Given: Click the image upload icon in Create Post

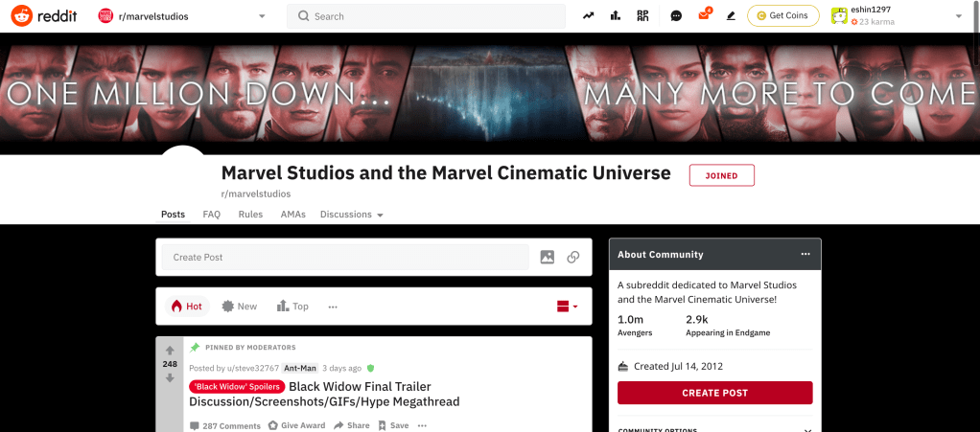Looking at the screenshot, I should click(x=548, y=257).
